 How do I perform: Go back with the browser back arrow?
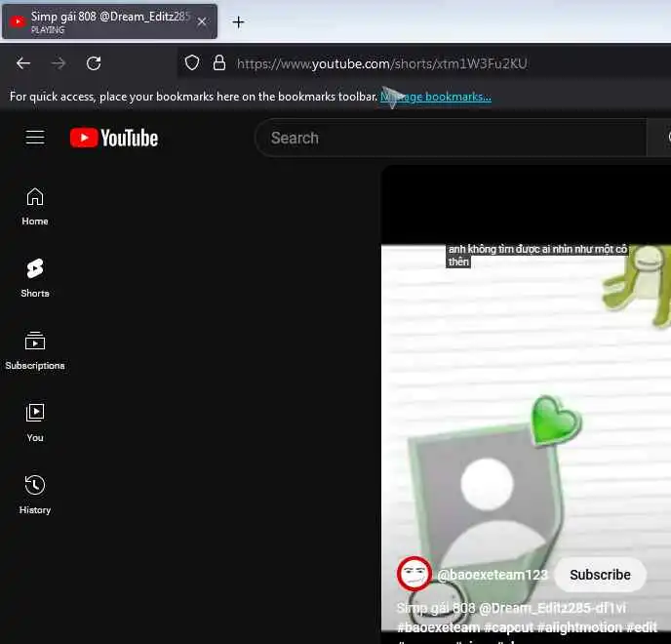[x=23, y=63]
